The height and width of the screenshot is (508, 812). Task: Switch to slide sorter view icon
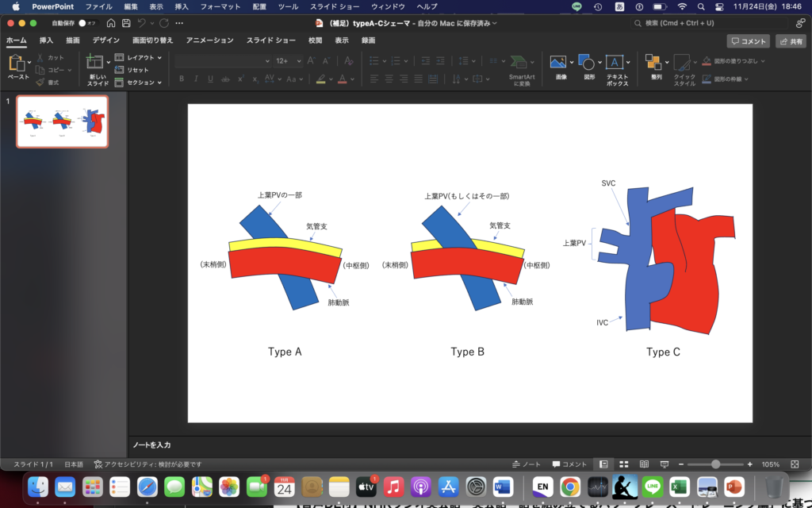tap(623, 464)
